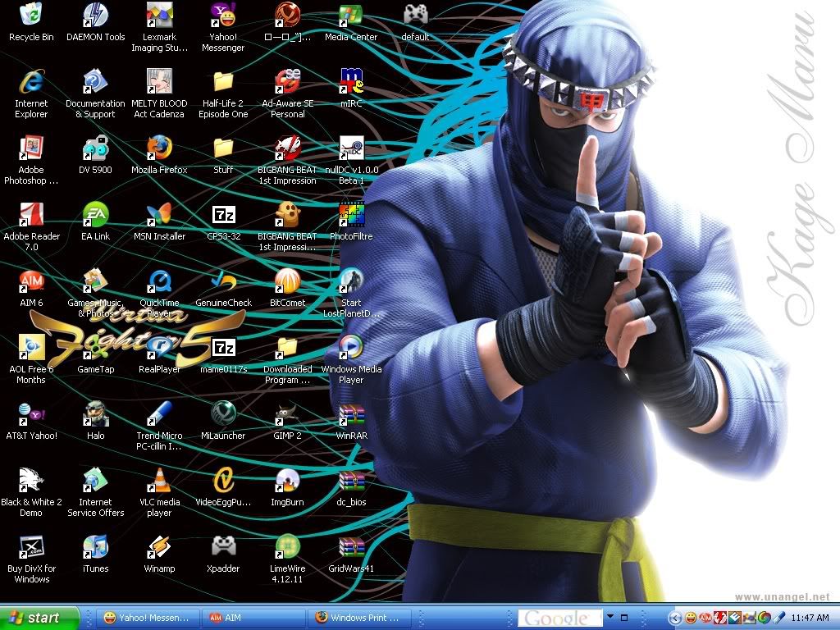Launch Internet Explorer from the desktop
The image size is (840, 630).
(31, 81)
